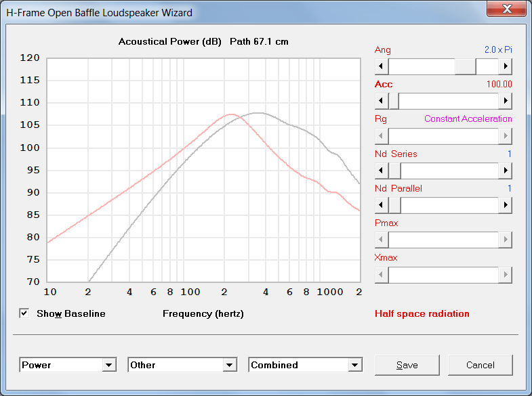Click the Constant Acceleration label
This screenshot has height=396, width=532.
tap(468, 119)
